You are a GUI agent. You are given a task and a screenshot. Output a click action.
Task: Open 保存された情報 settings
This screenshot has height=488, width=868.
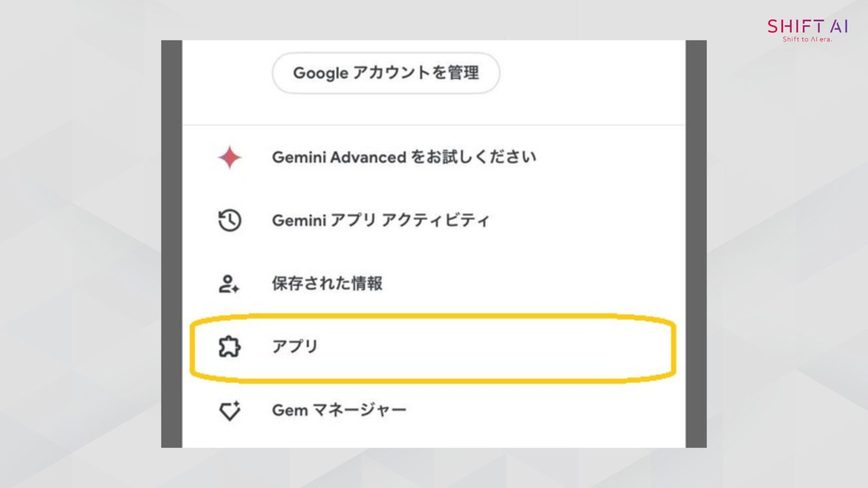coord(327,284)
